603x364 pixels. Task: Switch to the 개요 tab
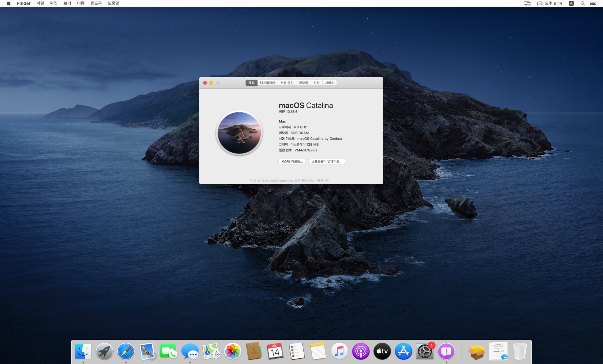[x=251, y=83]
